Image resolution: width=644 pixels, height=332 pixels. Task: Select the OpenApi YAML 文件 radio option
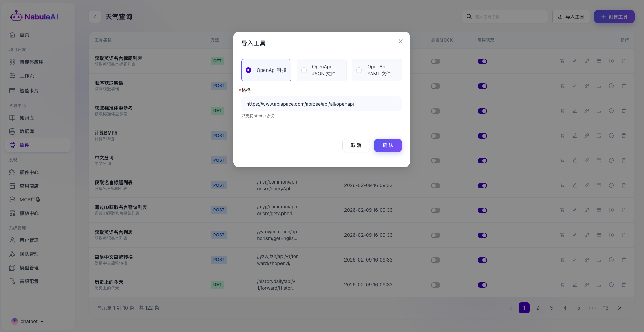[x=359, y=70]
